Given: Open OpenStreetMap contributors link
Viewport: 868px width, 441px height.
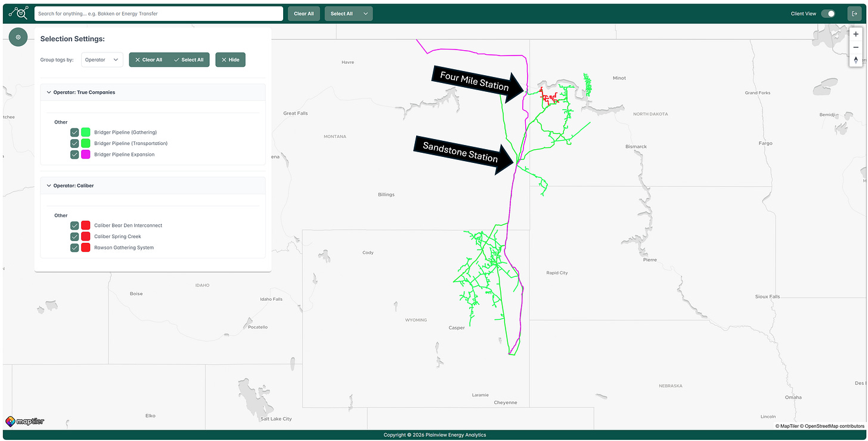Looking at the screenshot, I should (833, 426).
